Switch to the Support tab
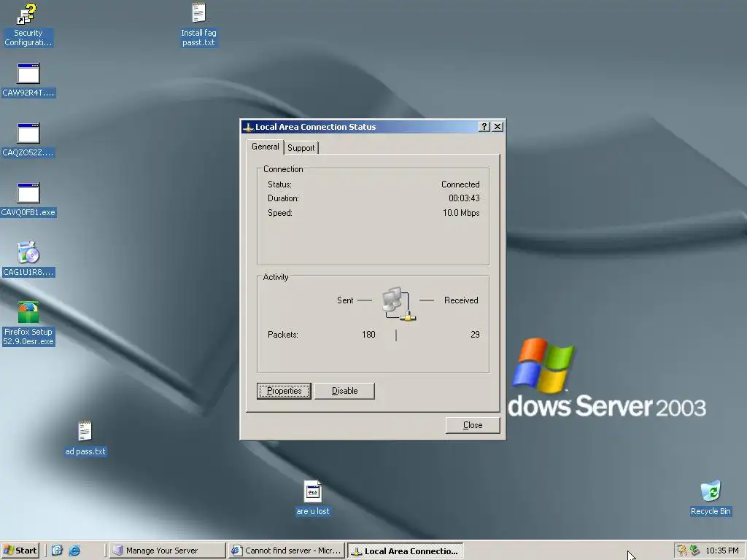Screen dimensions: 747x560 point(301,147)
